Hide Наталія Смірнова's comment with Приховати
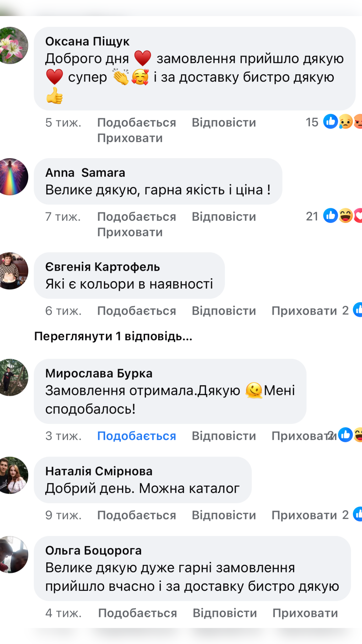 tap(304, 515)
